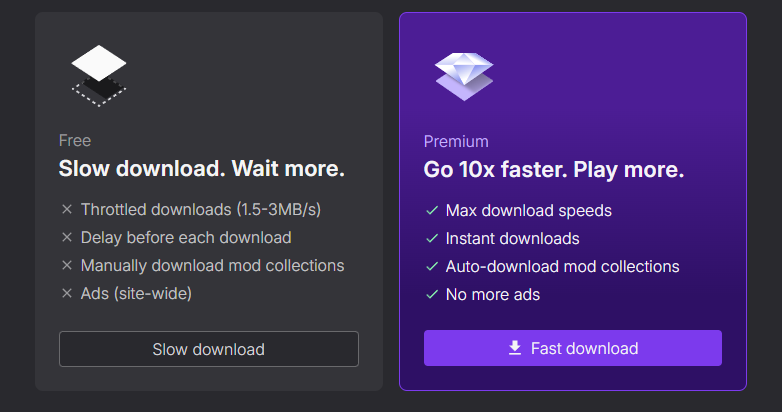782x412 pixels.
Task: Click the X icon beside Ads (site-wide)
Action: pos(67,294)
